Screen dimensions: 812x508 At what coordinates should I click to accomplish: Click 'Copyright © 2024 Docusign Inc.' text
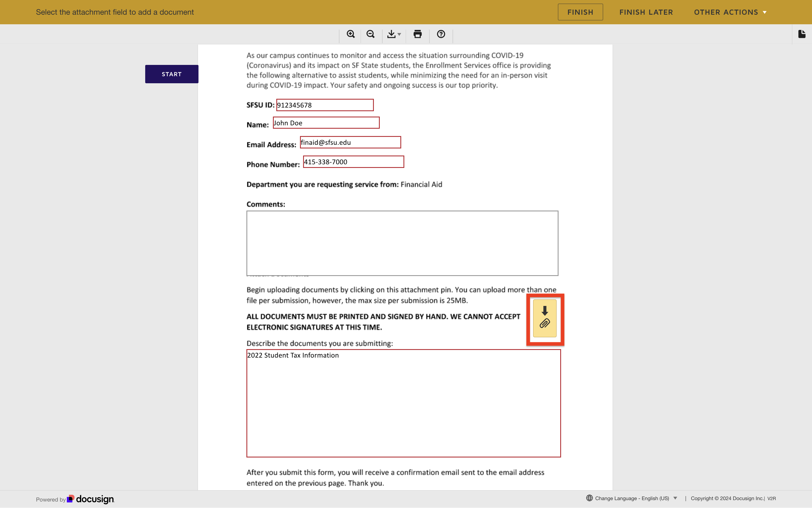[x=727, y=498]
